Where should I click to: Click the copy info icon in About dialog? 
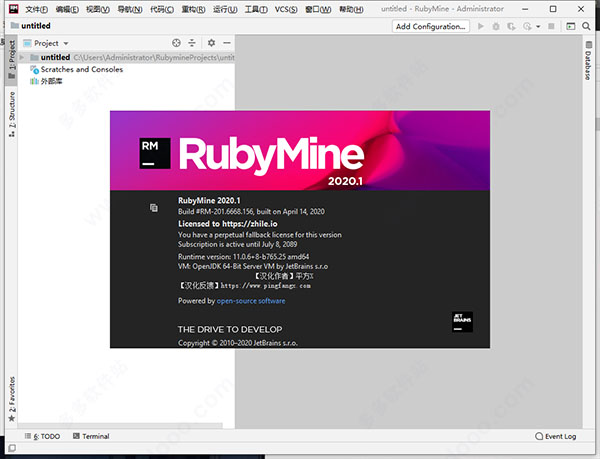click(x=153, y=208)
